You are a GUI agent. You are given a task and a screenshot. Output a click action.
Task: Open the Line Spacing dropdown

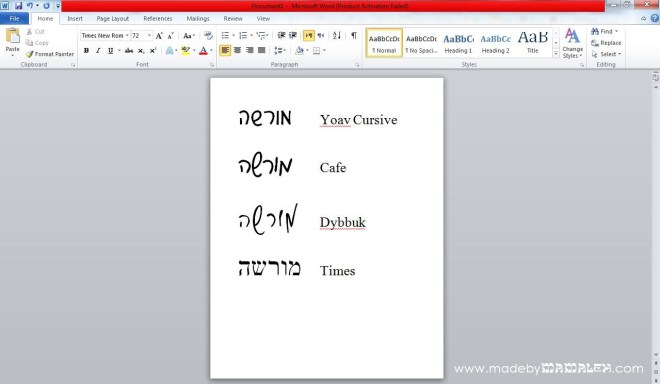pyautogui.click(x=279, y=51)
